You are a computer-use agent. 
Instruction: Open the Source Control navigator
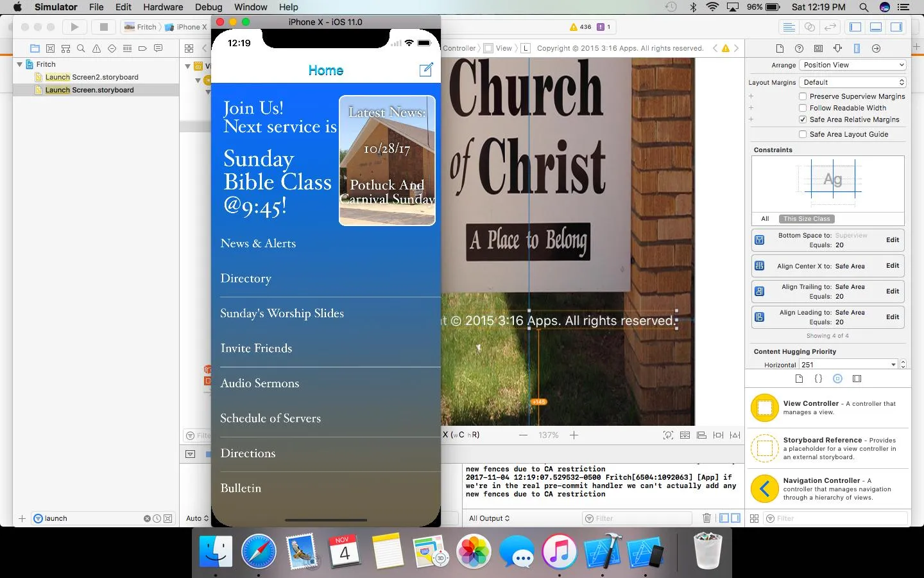pos(50,48)
